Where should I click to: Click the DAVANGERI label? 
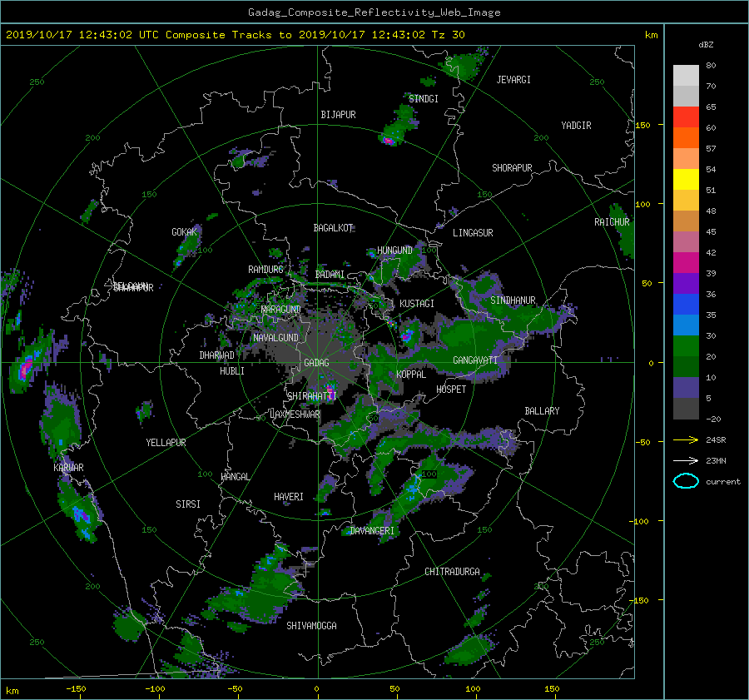tap(372, 531)
